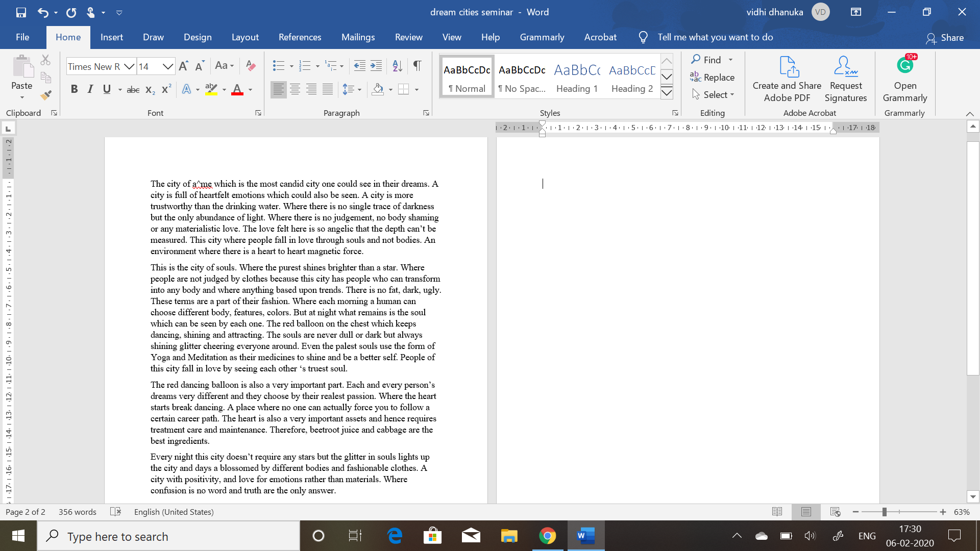
Task: Click the Sort paragraphs icon
Action: tap(397, 66)
